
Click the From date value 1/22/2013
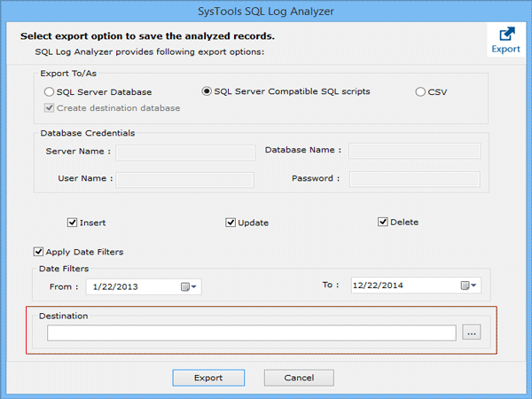(x=115, y=287)
